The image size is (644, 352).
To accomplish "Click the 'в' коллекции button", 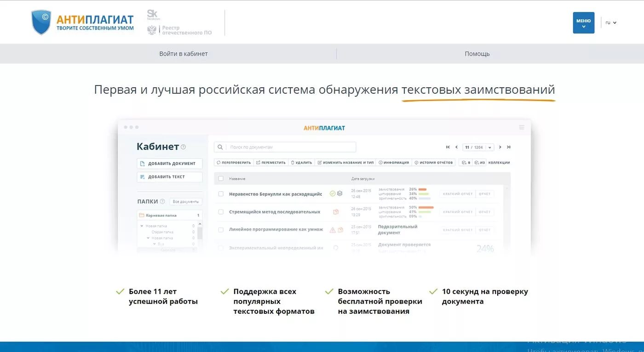I will pyautogui.click(x=466, y=162).
